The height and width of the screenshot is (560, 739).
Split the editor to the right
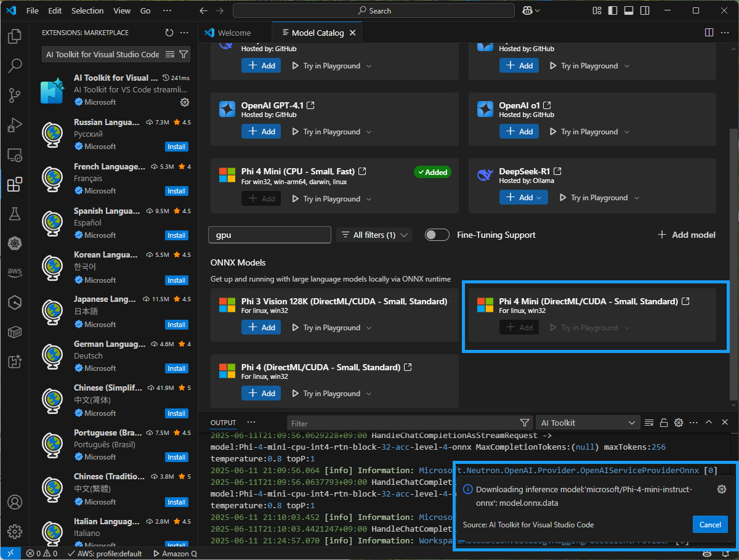pos(709,33)
